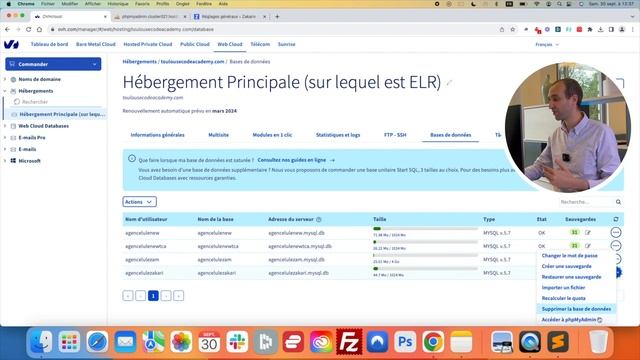Open new browser tab
640x360 pixels.
pyautogui.click(x=277, y=17)
